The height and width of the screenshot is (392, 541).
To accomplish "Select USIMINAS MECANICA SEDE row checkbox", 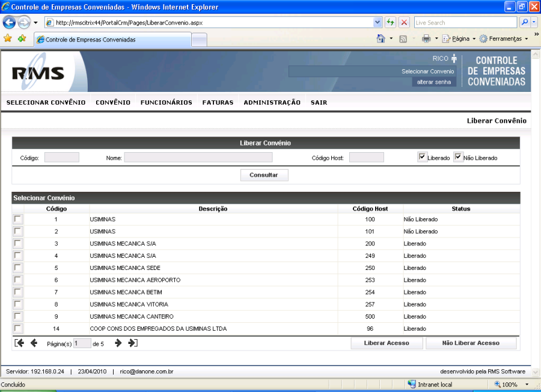I will tap(17, 268).
